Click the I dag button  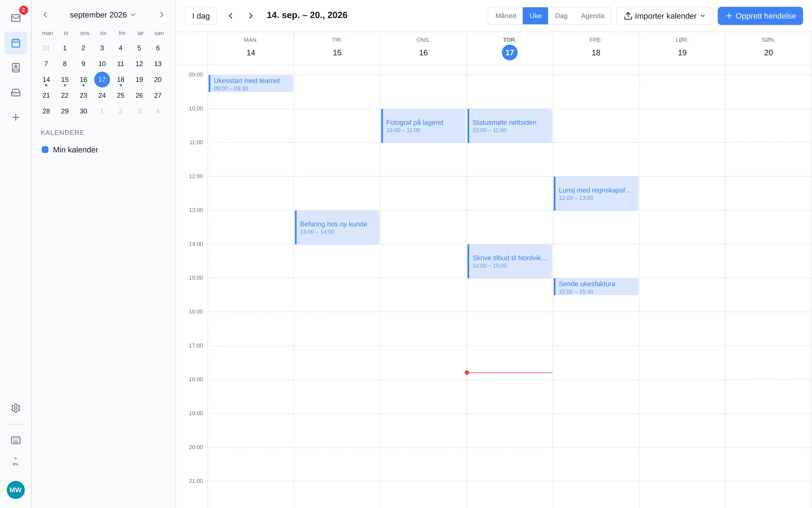pos(201,16)
